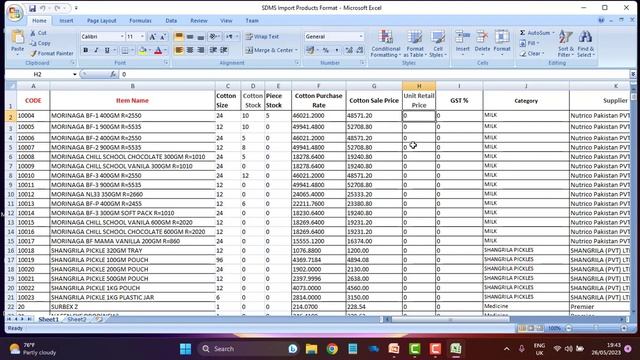Activate Format Painter
Image resolution: width=640 pixels, height=360 pixels.
click(52, 53)
